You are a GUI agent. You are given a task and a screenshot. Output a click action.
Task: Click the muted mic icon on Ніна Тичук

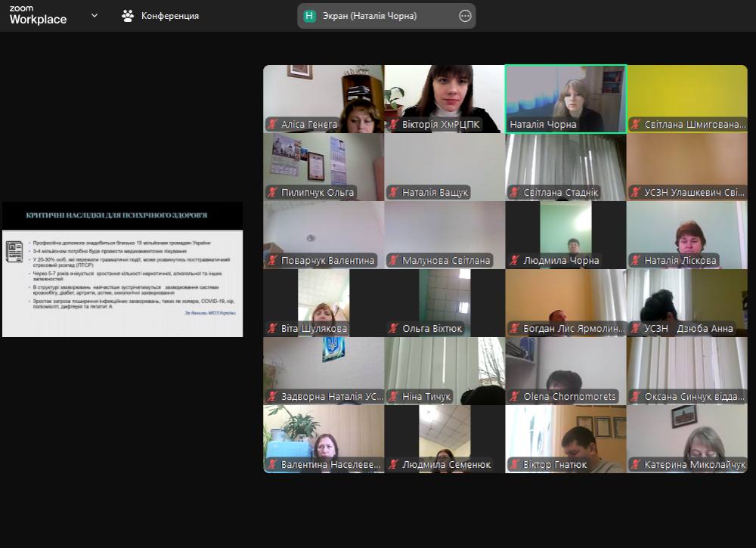(x=393, y=397)
